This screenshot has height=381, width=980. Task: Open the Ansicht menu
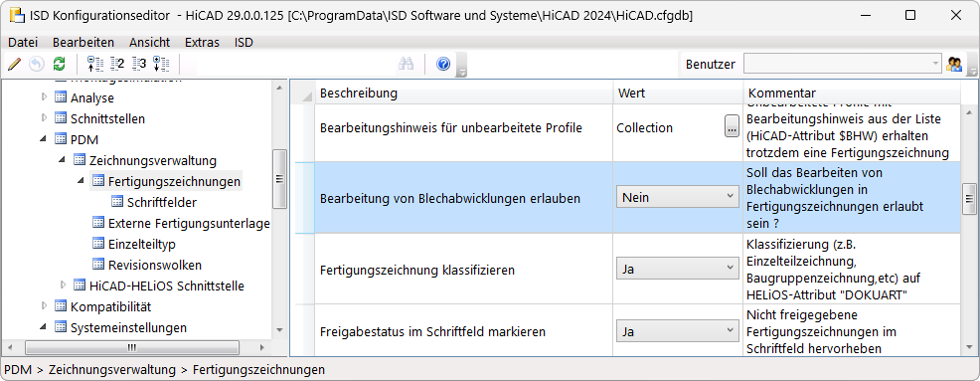149,43
